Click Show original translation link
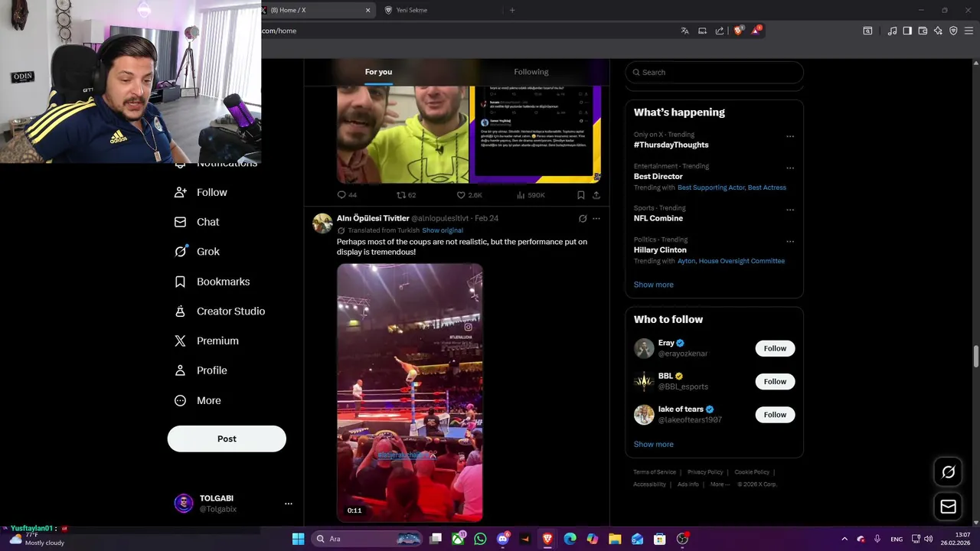This screenshot has height=551, width=980. coord(443,230)
